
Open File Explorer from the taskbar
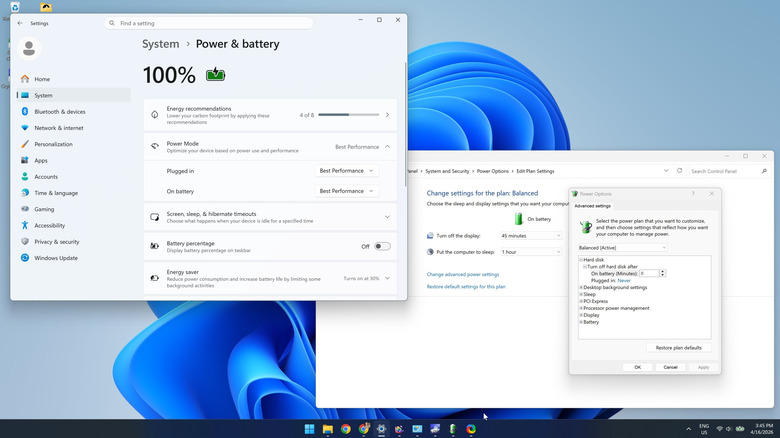click(327, 429)
